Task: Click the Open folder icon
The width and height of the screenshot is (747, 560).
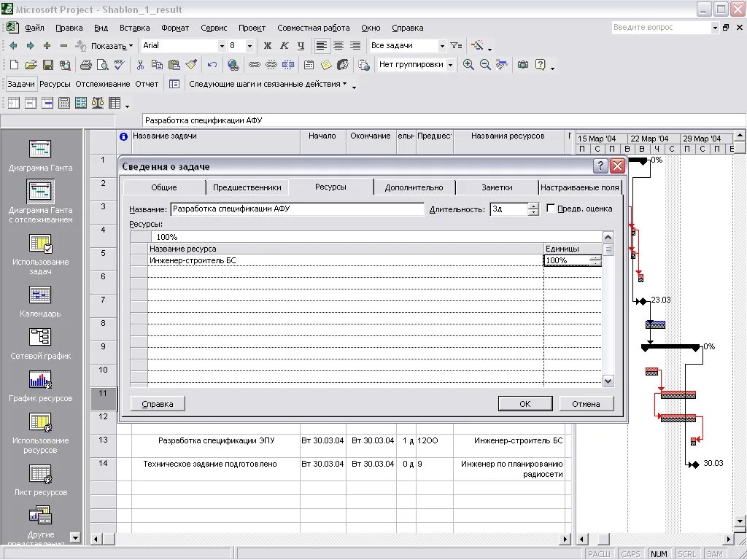Action: coord(31,65)
